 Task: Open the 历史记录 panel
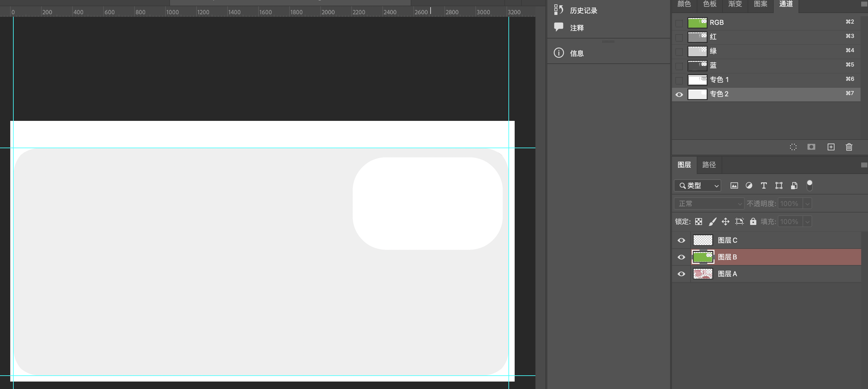(583, 11)
